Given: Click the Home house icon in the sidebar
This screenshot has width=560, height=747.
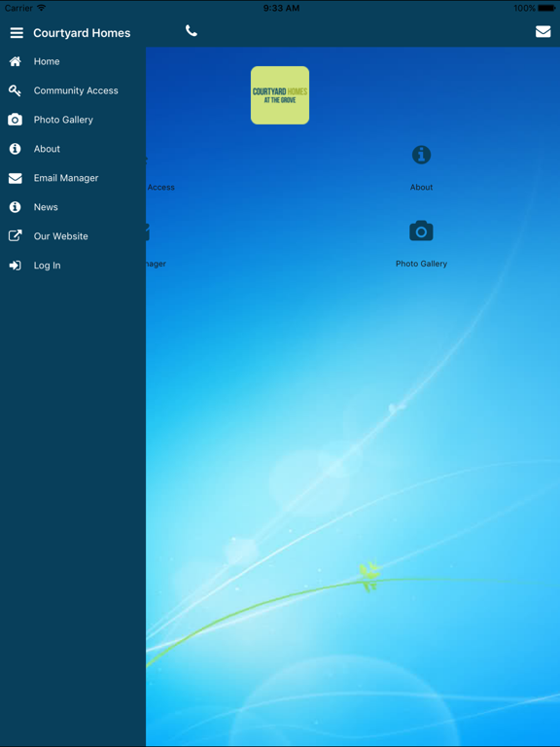Looking at the screenshot, I should click(16, 61).
